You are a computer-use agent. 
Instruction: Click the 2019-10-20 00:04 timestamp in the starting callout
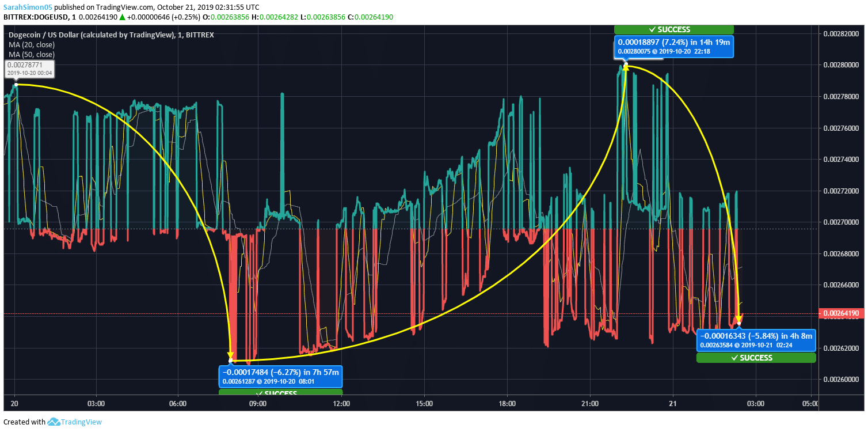pyautogui.click(x=29, y=73)
